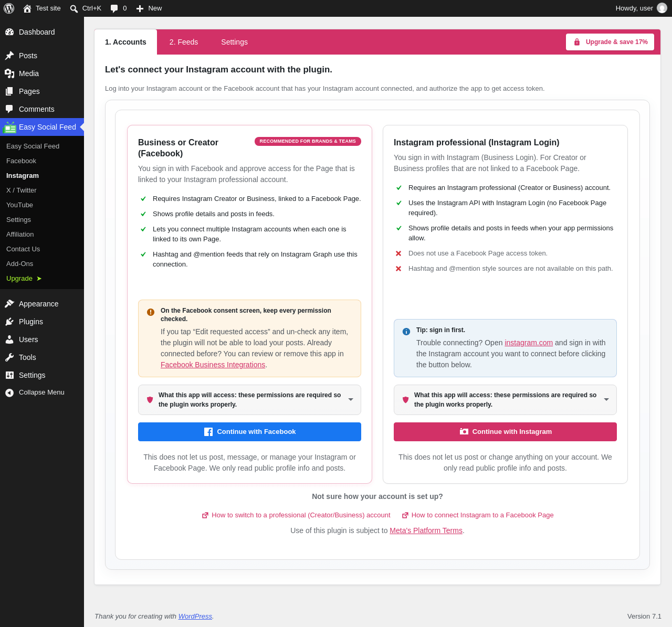Screen dimensions: 672x627
Task: Open How to connect Instagram to Facebook Page
Action: [x=482, y=515]
